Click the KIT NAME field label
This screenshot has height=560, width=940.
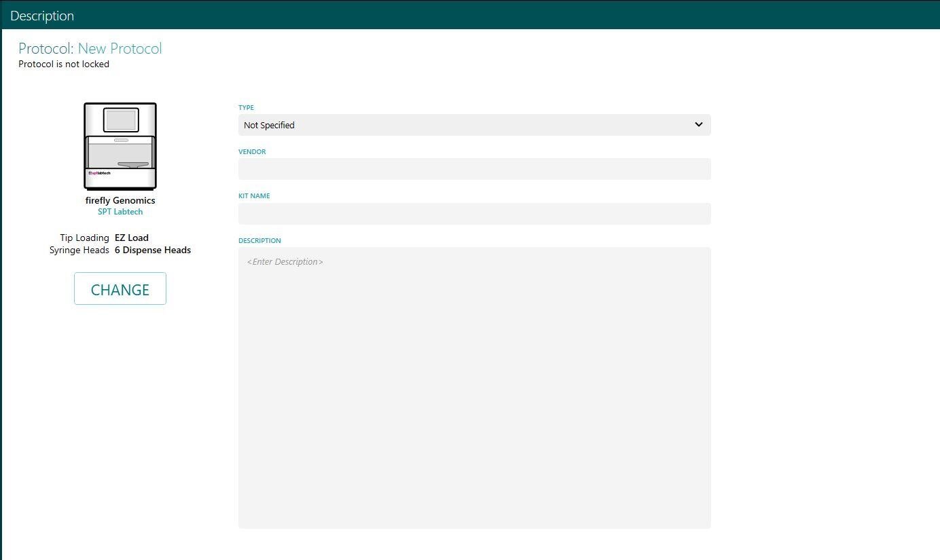tap(254, 196)
